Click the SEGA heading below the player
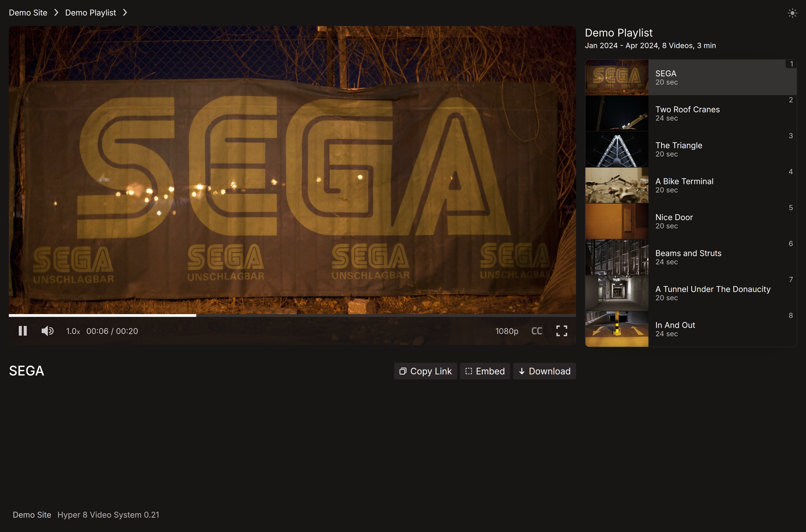806x532 pixels. point(26,371)
